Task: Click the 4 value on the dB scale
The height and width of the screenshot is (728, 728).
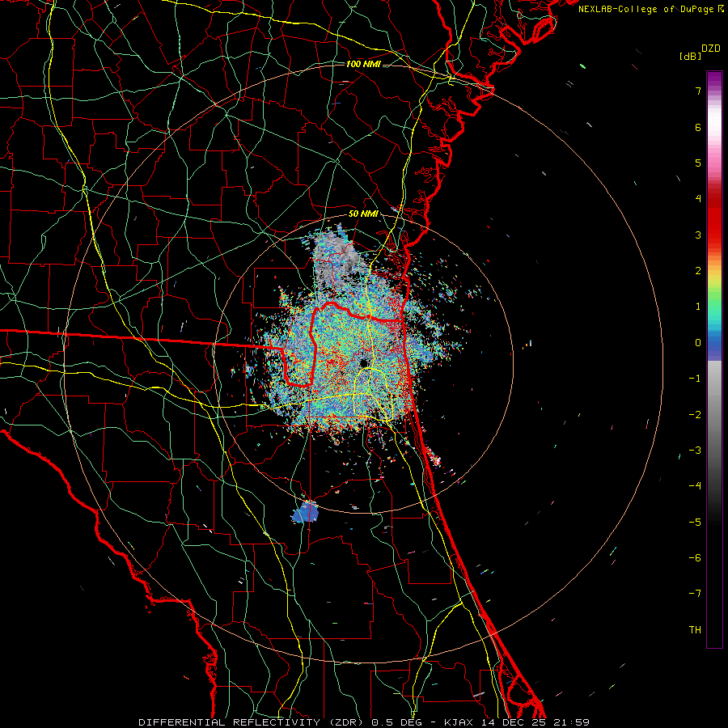Action: 698,199
